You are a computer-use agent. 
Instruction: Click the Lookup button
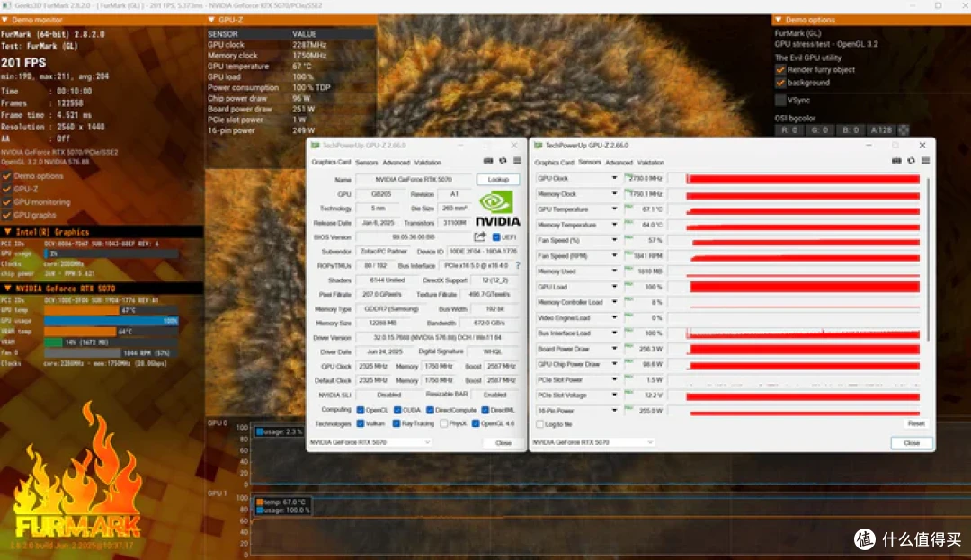click(x=498, y=180)
